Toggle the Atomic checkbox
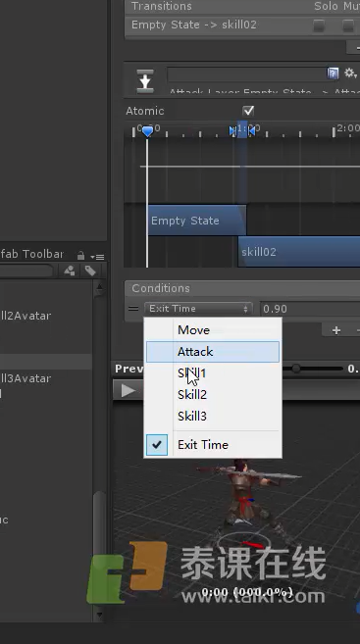This screenshot has width=360, height=644. pos(248,111)
